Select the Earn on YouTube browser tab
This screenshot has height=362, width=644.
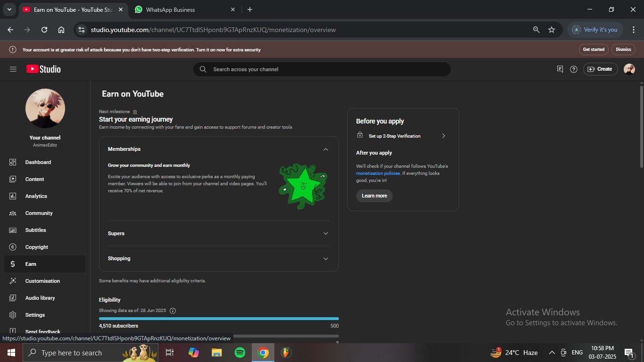coord(73,9)
